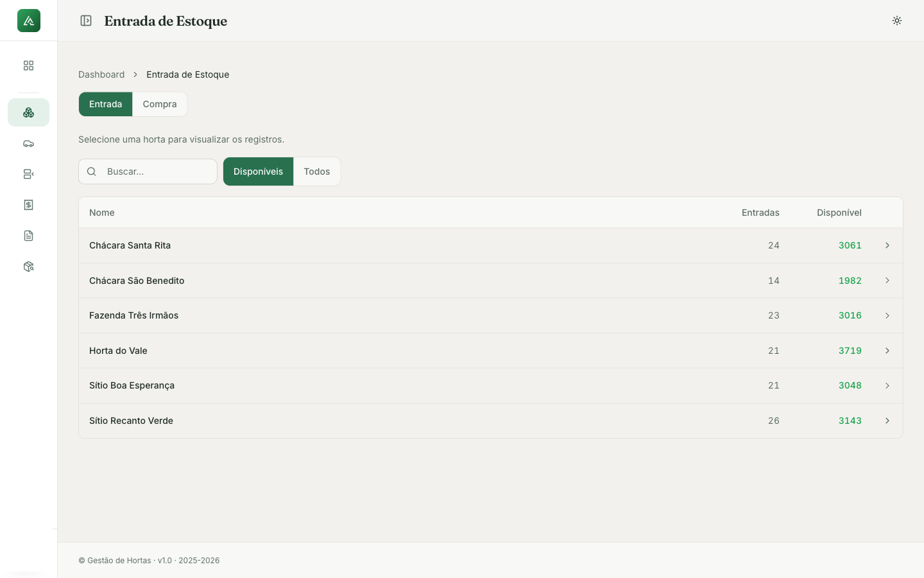Enable the Disponíveis filter
Viewport: 924px width, 578px height.
click(x=258, y=171)
